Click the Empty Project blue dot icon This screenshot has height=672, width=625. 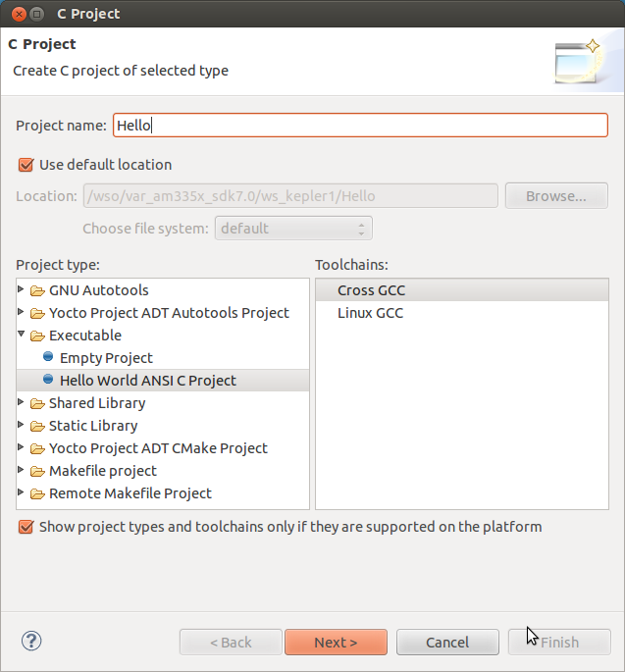(x=48, y=358)
